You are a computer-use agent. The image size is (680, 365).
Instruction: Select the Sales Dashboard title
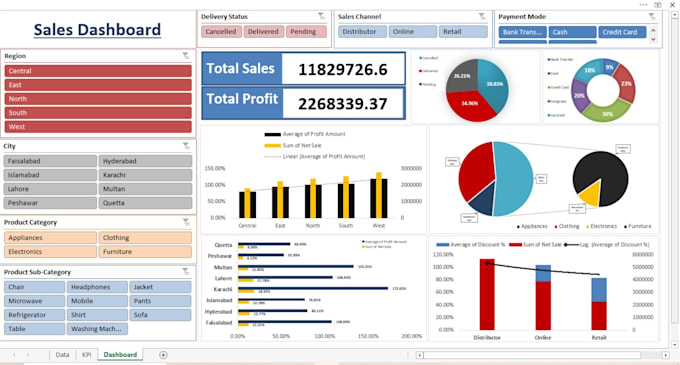pos(97,29)
